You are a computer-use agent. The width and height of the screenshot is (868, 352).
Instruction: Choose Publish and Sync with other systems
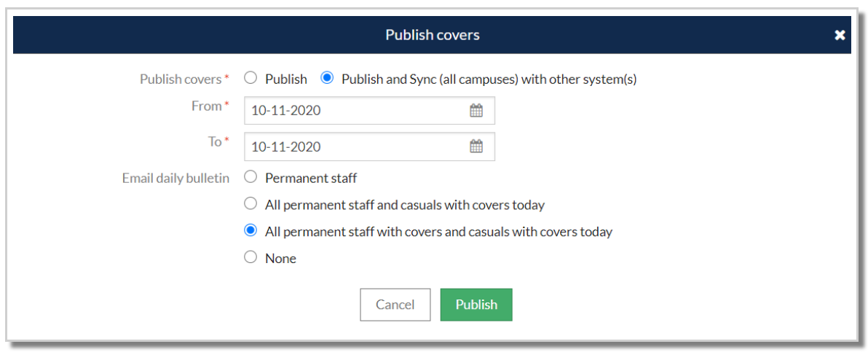click(327, 78)
